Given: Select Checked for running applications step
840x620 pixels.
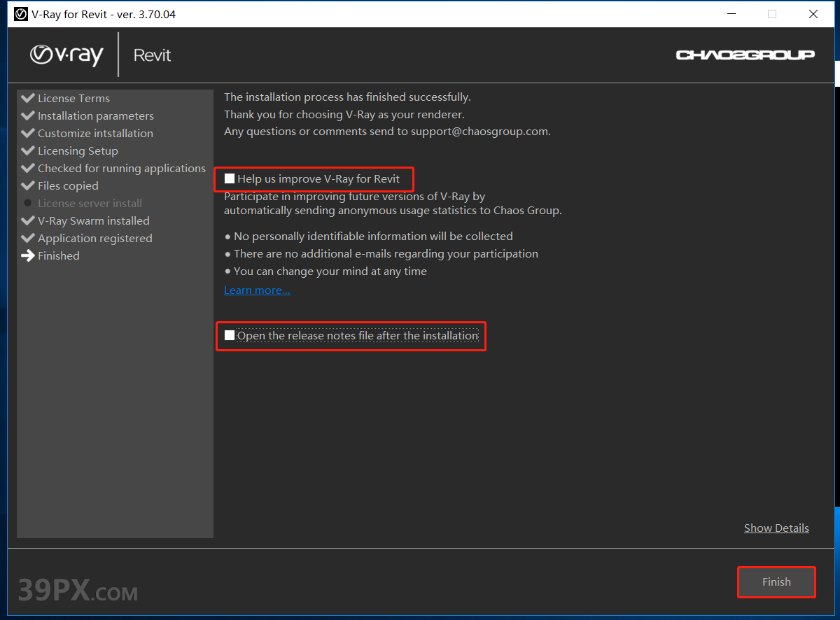Looking at the screenshot, I should point(122,169).
